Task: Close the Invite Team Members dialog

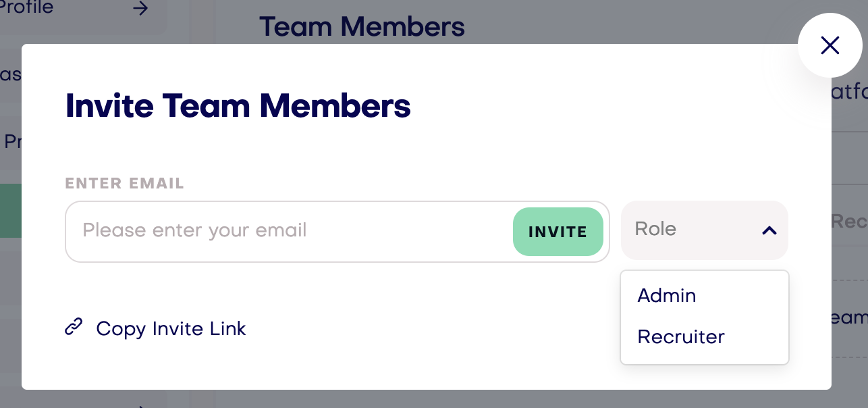Action: [830, 45]
